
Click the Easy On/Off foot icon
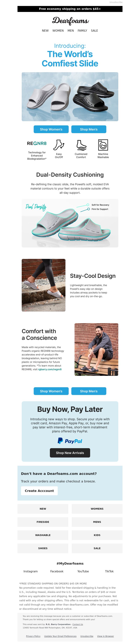(59, 145)
